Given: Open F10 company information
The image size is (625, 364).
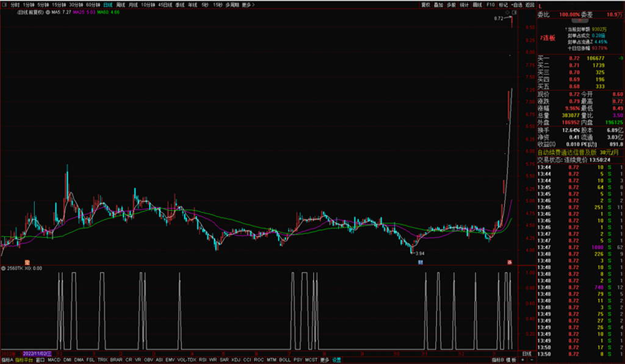Looking at the screenshot, I should click(490, 4).
